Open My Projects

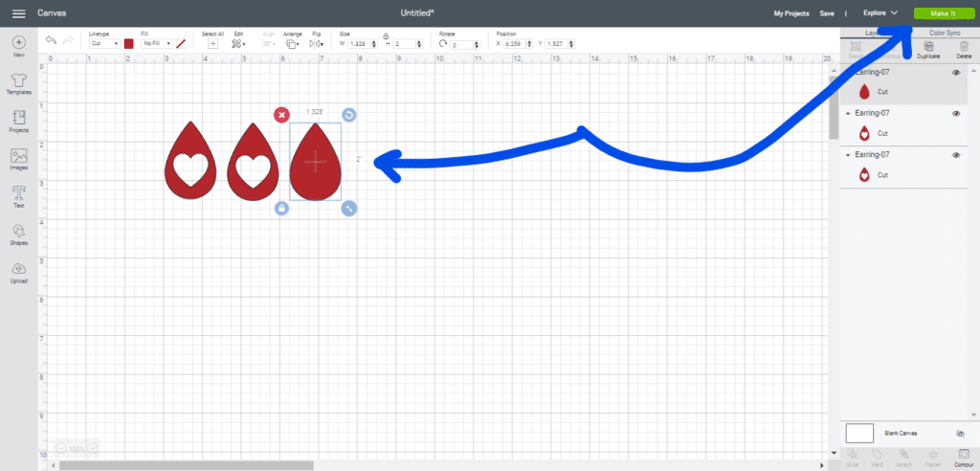tap(791, 13)
